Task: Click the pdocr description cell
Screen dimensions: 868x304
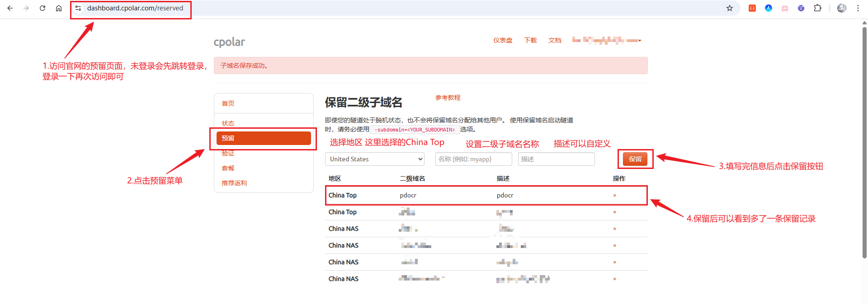Action: pos(505,195)
